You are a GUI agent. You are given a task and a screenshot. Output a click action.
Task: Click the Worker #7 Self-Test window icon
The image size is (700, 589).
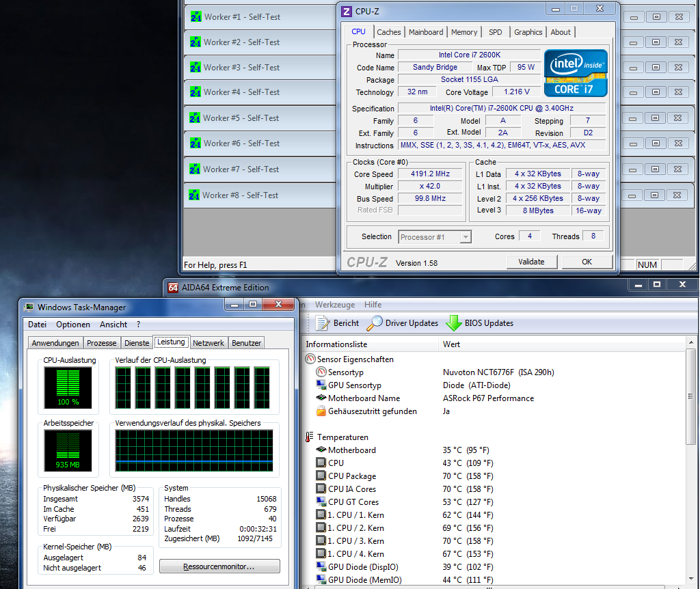tap(195, 169)
